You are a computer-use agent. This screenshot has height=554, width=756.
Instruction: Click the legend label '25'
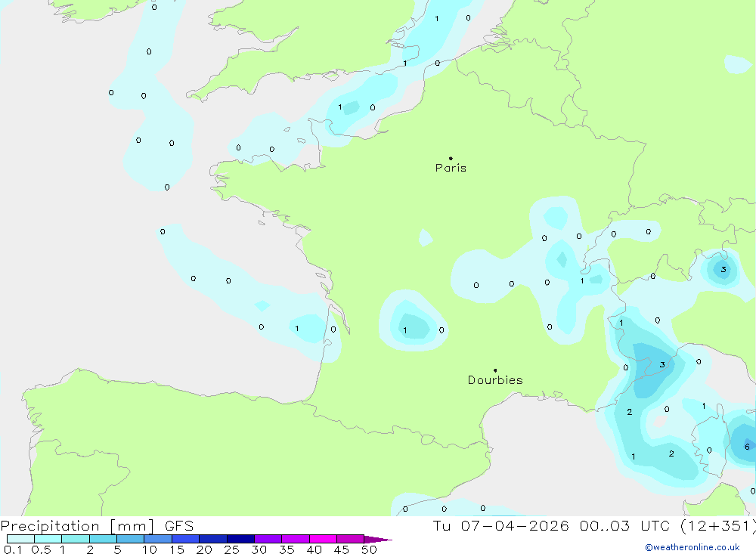pos(231,549)
